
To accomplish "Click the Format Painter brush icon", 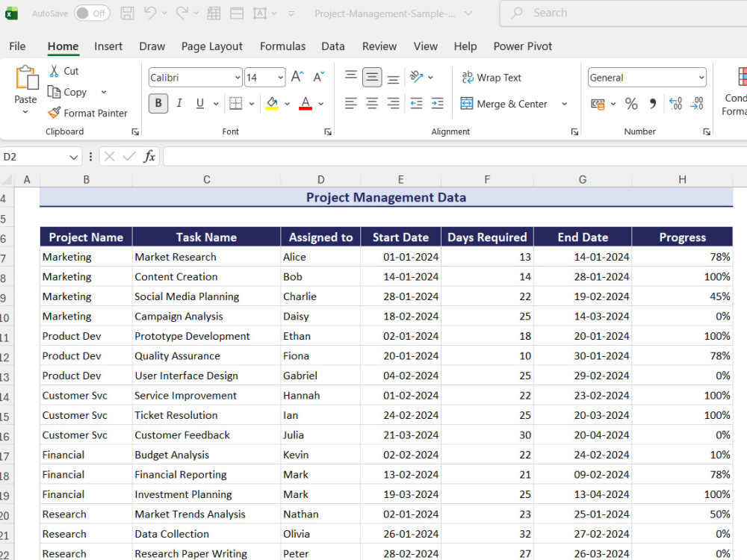I will [x=55, y=113].
